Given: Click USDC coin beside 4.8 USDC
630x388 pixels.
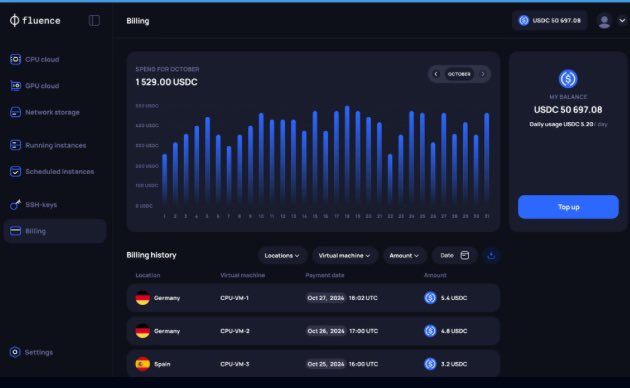Looking at the screenshot, I should click(x=430, y=331).
